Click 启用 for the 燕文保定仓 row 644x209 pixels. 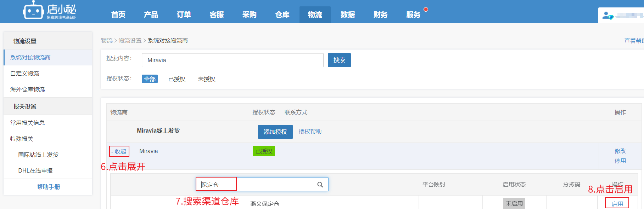click(x=617, y=204)
